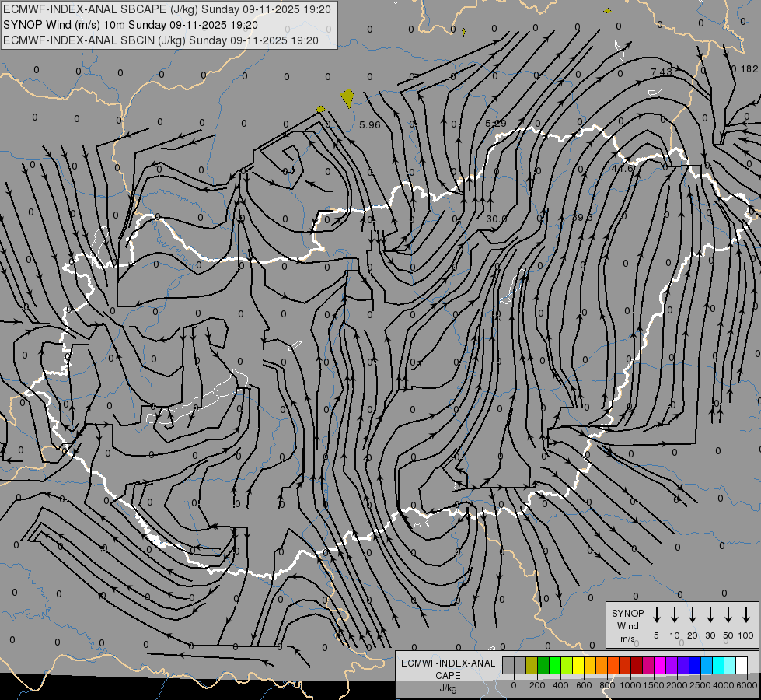Click the SYNOP Wind 10m title line

click(131, 25)
